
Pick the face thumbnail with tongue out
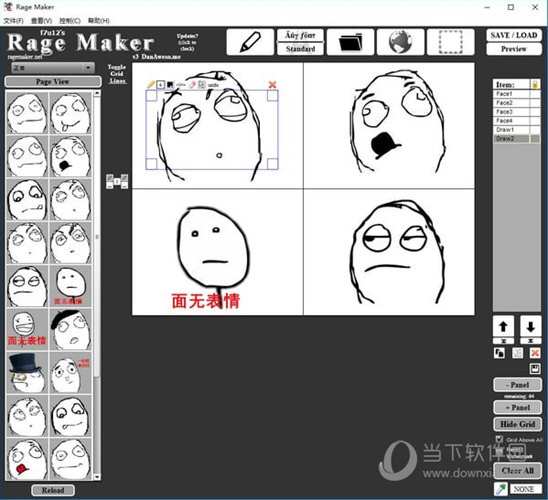coord(70,113)
